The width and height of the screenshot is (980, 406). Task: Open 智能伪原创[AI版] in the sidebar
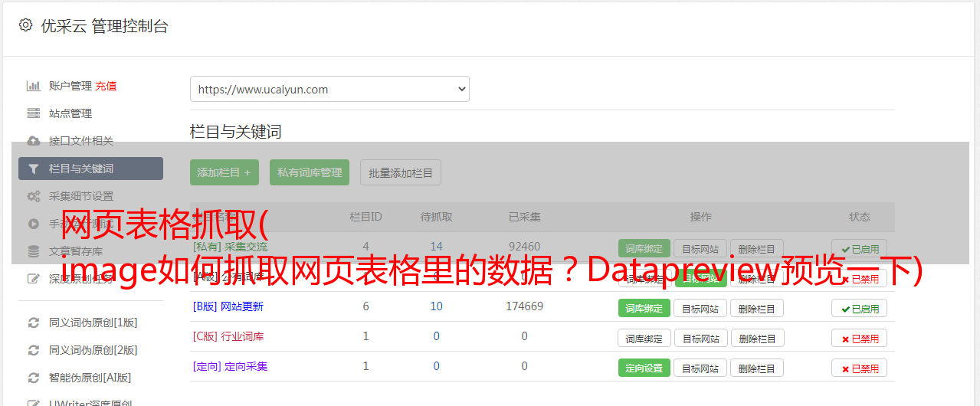90,378
